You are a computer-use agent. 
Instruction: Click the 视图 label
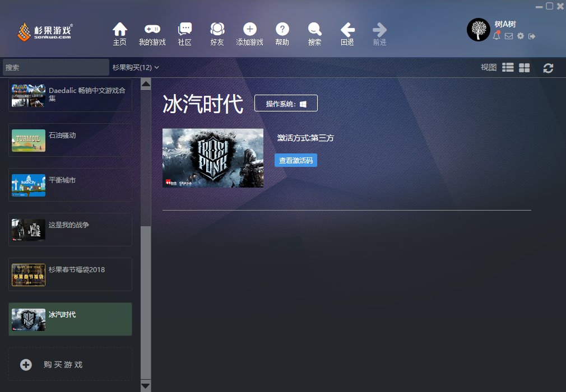pyautogui.click(x=489, y=67)
